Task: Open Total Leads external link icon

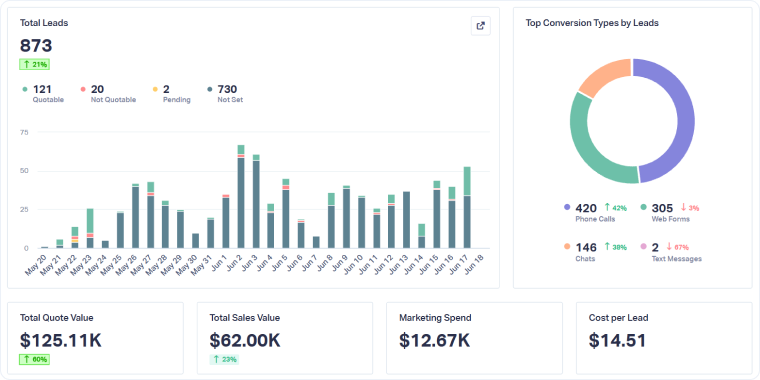Action: [480, 26]
